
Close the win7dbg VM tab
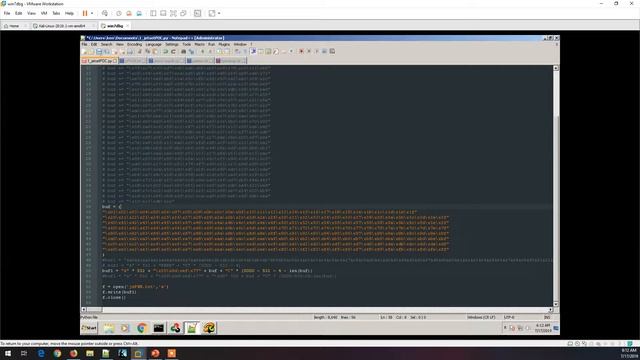coord(128,26)
